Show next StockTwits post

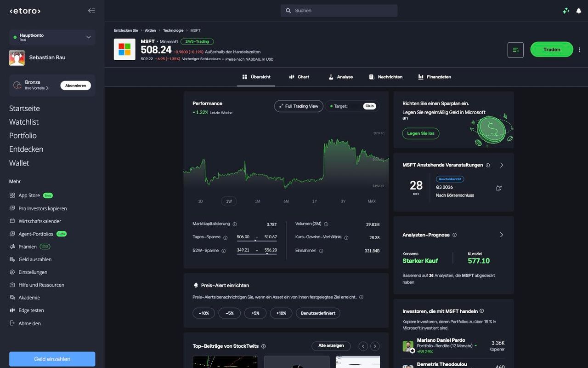375,346
